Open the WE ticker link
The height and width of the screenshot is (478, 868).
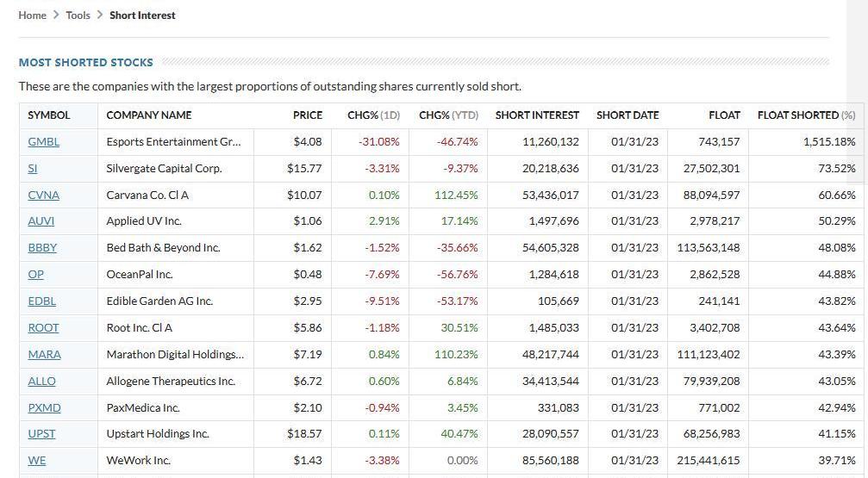pyautogui.click(x=37, y=461)
